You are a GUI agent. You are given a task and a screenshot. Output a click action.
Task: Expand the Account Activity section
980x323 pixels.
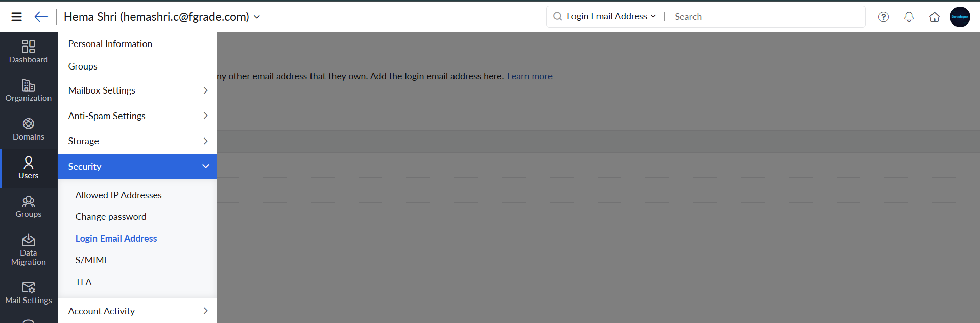pos(137,311)
